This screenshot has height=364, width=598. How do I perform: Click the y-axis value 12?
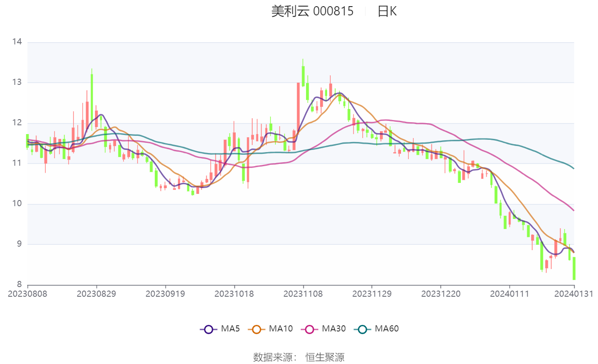click(x=17, y=123)
